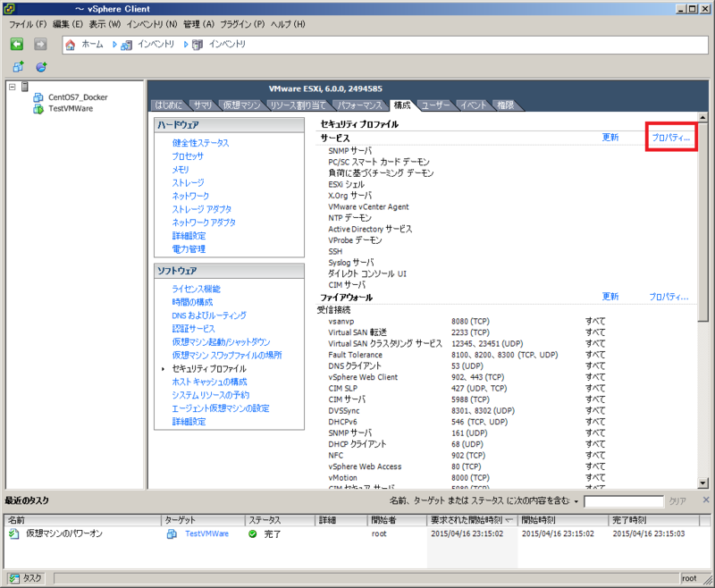Open the 時間の構成 link
715x588 pixels.
tap(192, 302)
